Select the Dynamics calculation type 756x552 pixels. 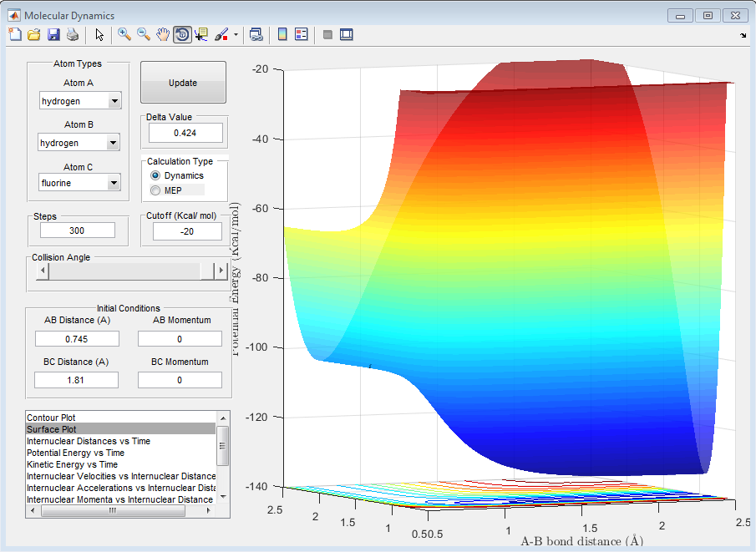(155, 176)
